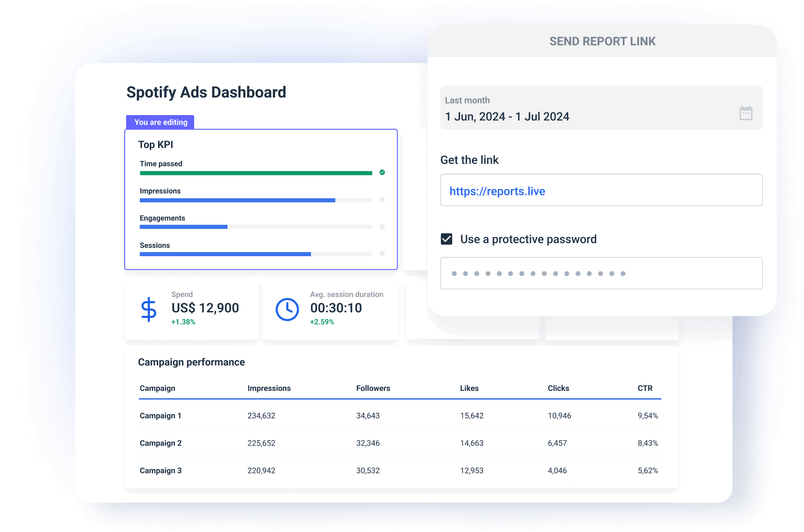Click the green checkmark next to Time passed
The height and width of the screenshot is (532, 804).
coord(382,173)
